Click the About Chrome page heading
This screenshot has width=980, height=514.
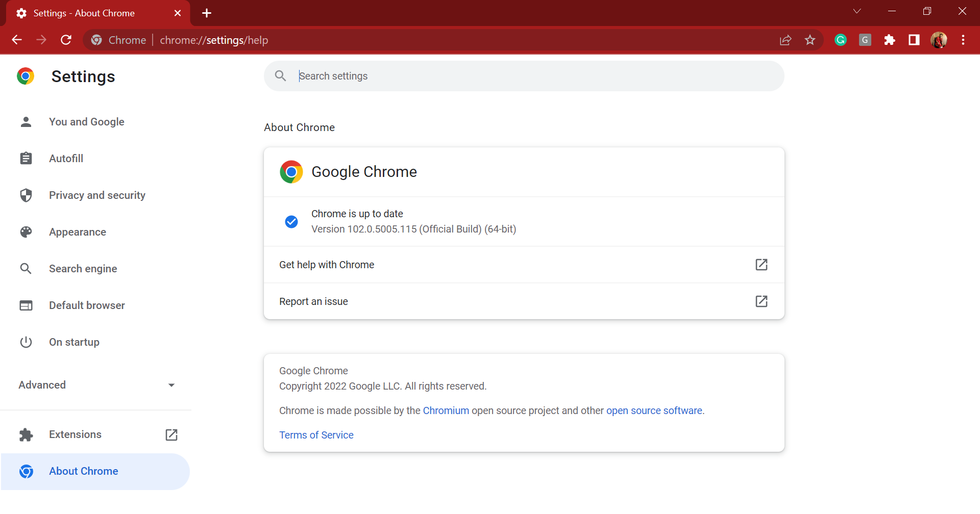[x=300, y=127]
